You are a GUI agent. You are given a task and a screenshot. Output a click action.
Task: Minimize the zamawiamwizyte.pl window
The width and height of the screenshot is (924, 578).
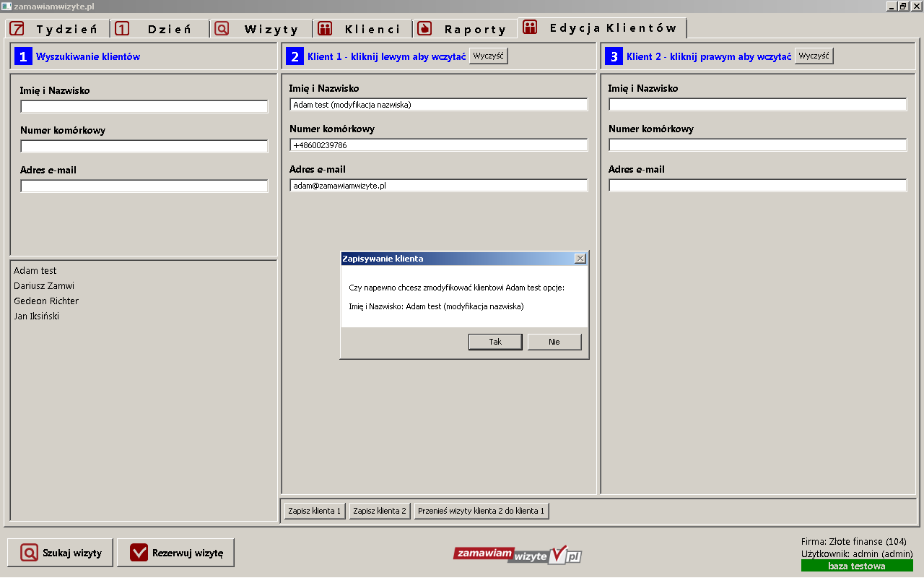(x=892, y=6)
